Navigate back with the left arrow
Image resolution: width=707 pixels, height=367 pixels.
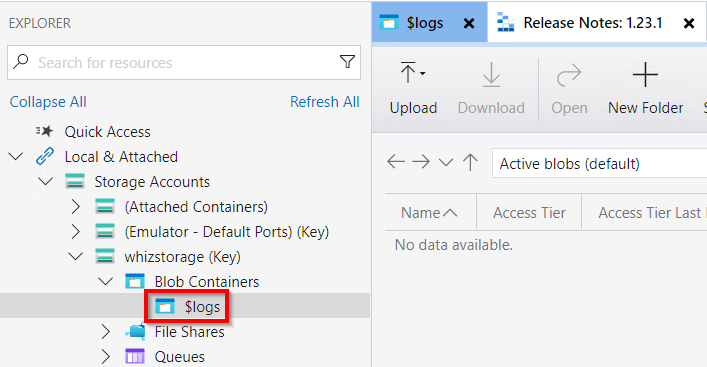[x=396, y=161]
